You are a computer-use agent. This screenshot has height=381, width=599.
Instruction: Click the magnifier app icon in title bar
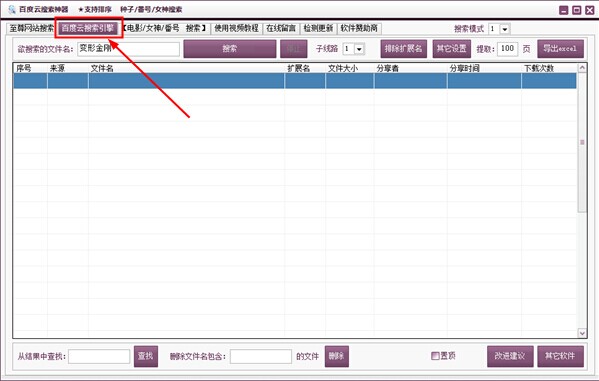12,9
